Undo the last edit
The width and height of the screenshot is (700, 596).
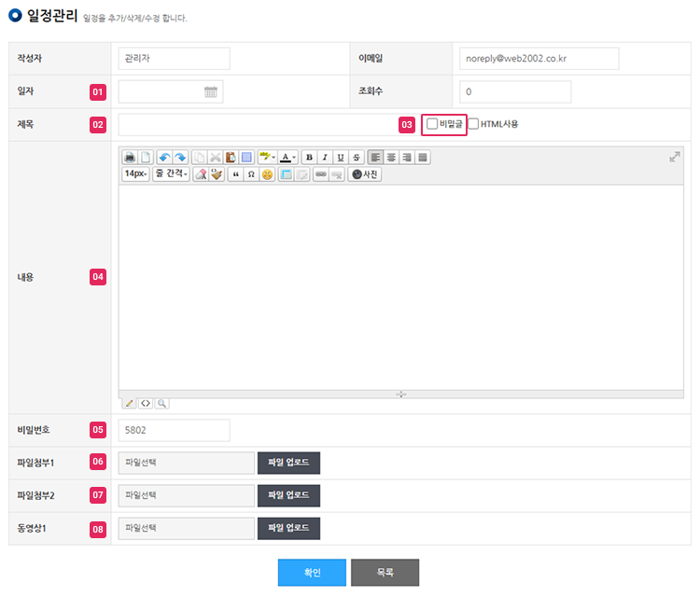click(164, 158)
